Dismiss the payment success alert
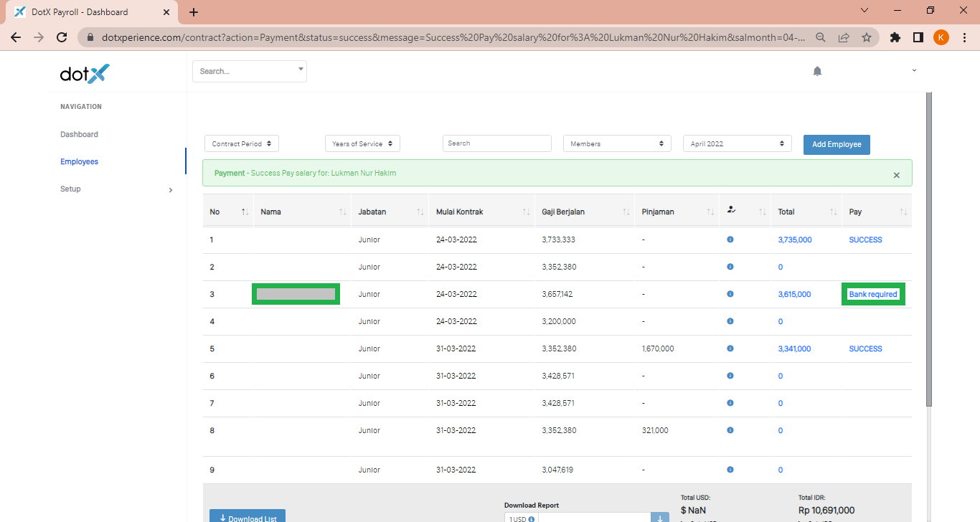The height and width of the screenshot is (522, 980). [x=896, y=175]
